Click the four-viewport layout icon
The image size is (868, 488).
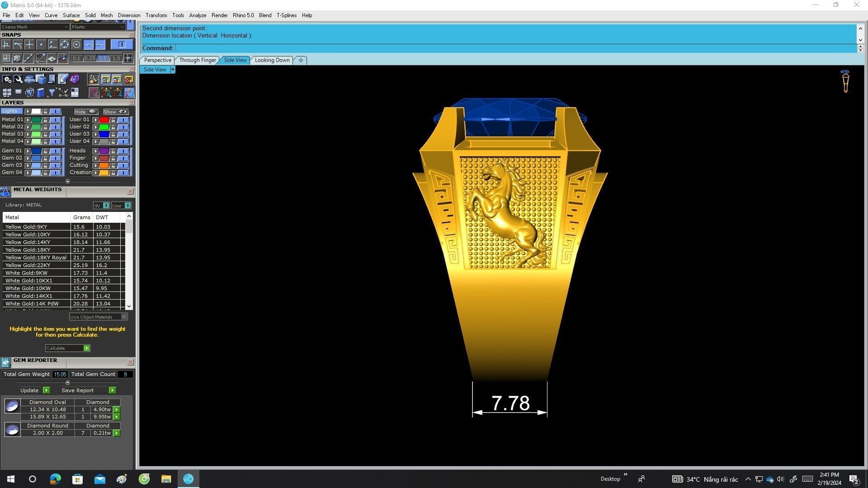pos(7,92)
